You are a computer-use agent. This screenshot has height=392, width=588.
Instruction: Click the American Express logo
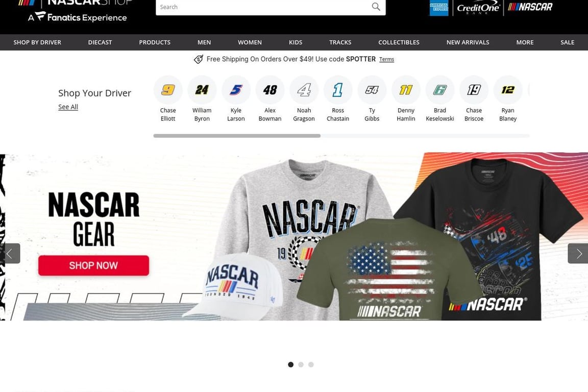(x=439, y=8)
